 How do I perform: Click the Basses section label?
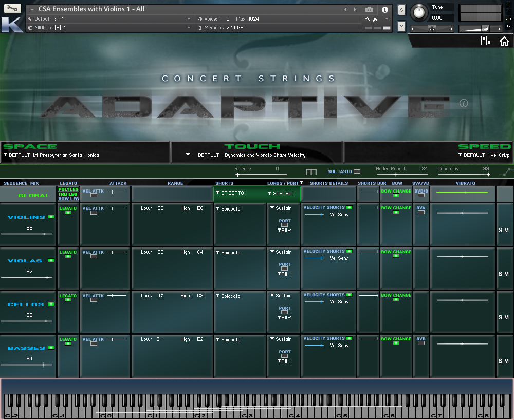[x=27, y=348]
